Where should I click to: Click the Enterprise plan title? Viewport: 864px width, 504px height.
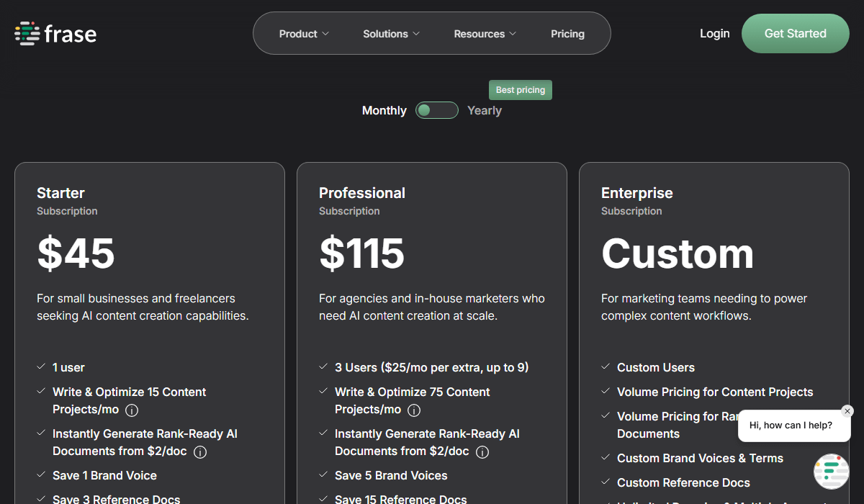[x=637, y=193]
